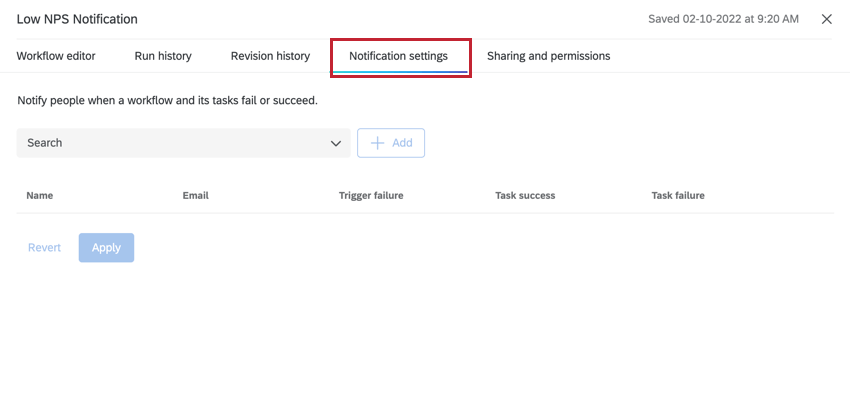Select the Task failure column header
Image resolution: width=850 pixels, height=400 pixels.
click(x=678, y=196)
